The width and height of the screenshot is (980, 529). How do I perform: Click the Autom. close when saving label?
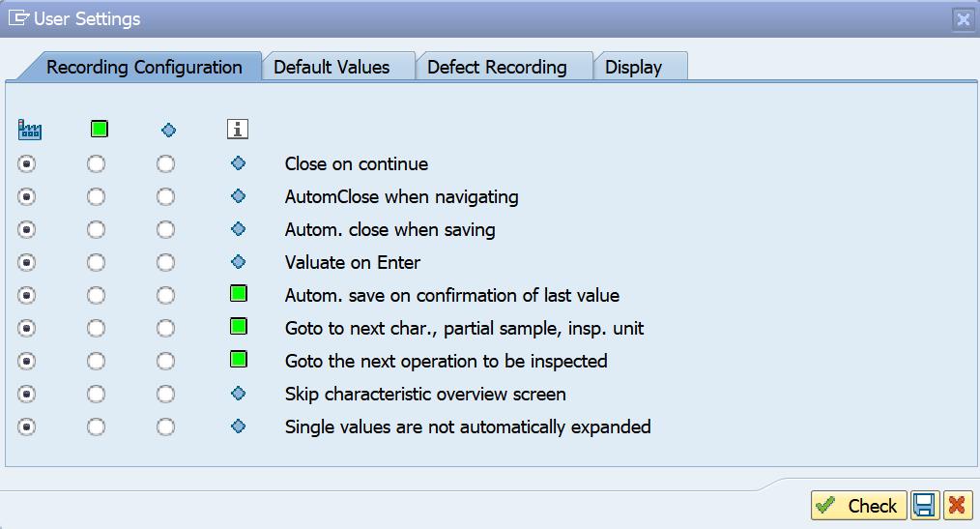click(x=390, y=229)
